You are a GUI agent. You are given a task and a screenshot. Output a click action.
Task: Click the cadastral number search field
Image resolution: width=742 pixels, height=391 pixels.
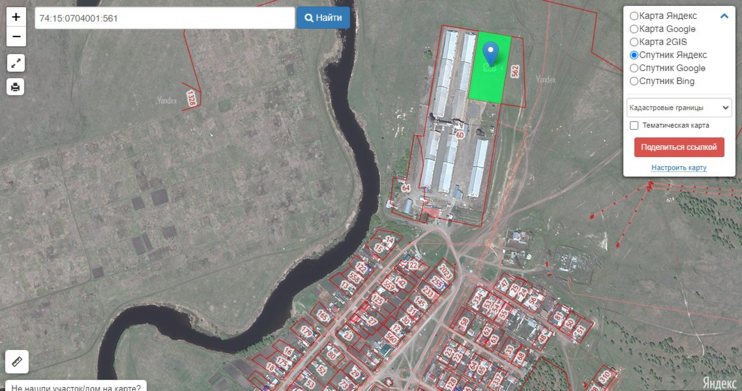[165, 18]
